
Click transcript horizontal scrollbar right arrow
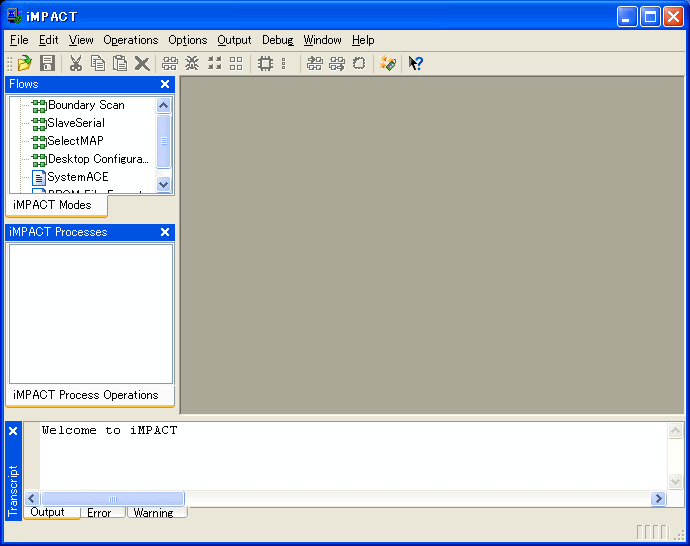pyautogui.click(x=658, y=498)
